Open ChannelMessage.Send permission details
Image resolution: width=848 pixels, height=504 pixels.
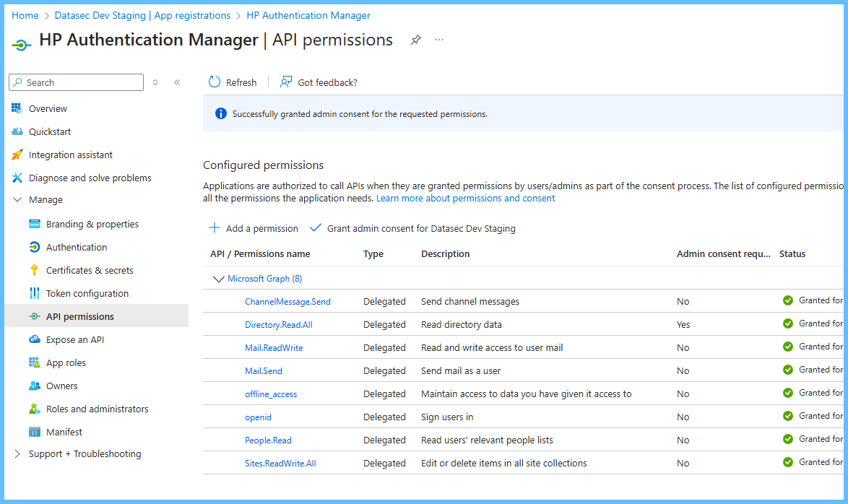(287, 302)
